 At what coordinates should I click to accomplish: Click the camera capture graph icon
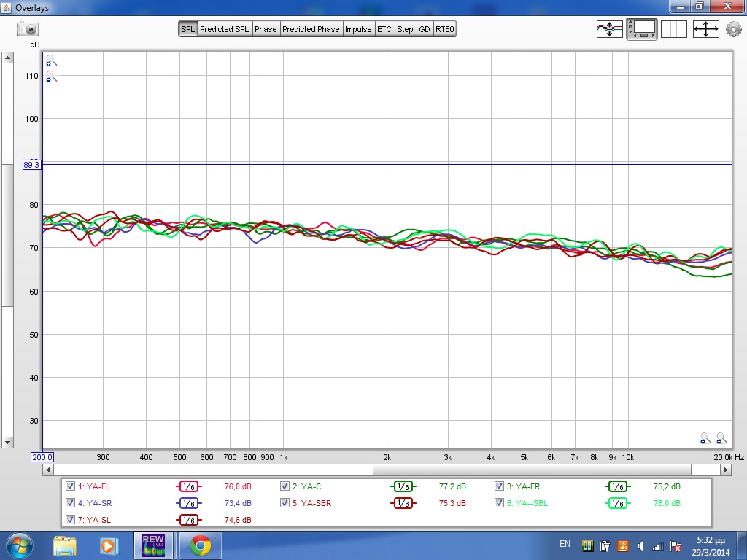pos(28,29)
